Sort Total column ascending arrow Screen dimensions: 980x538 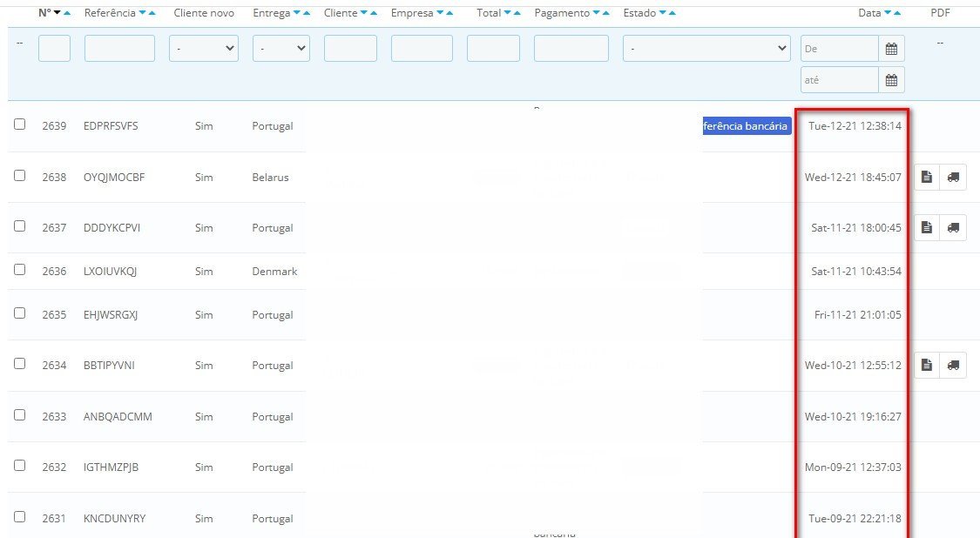(x=517, y=13)
